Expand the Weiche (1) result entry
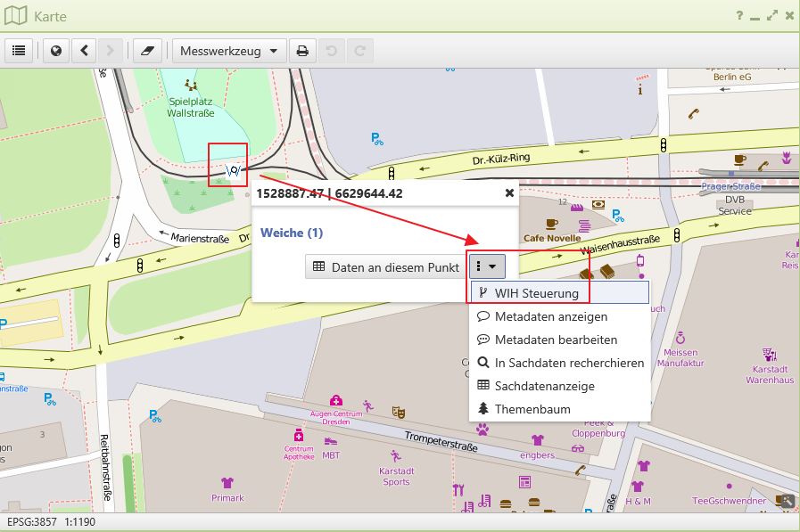This screenshot has height=532, width=800. (x=291, y=233)
